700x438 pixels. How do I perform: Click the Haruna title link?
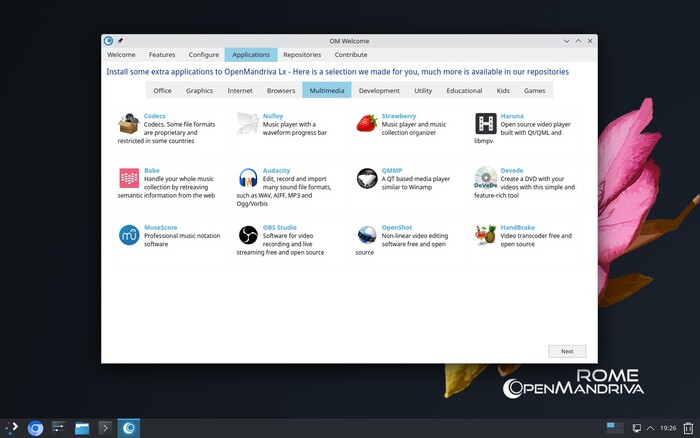tap(512, 116)
